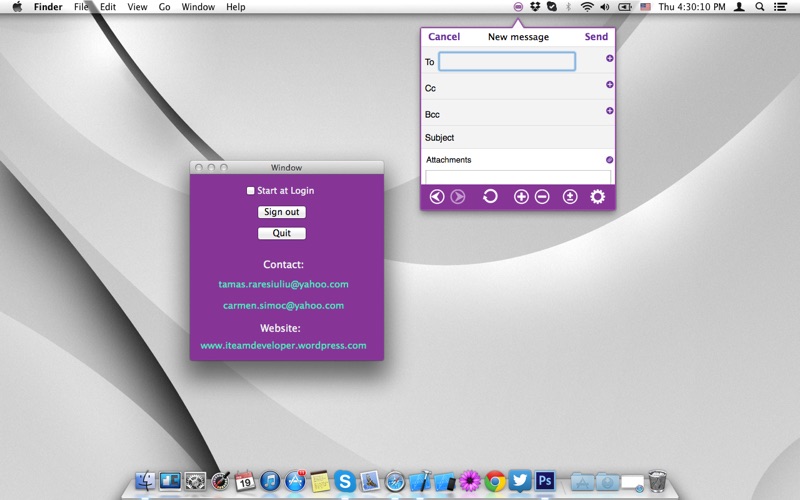
Task: Click the To recipient input field
Action: (x=507, y=61)
